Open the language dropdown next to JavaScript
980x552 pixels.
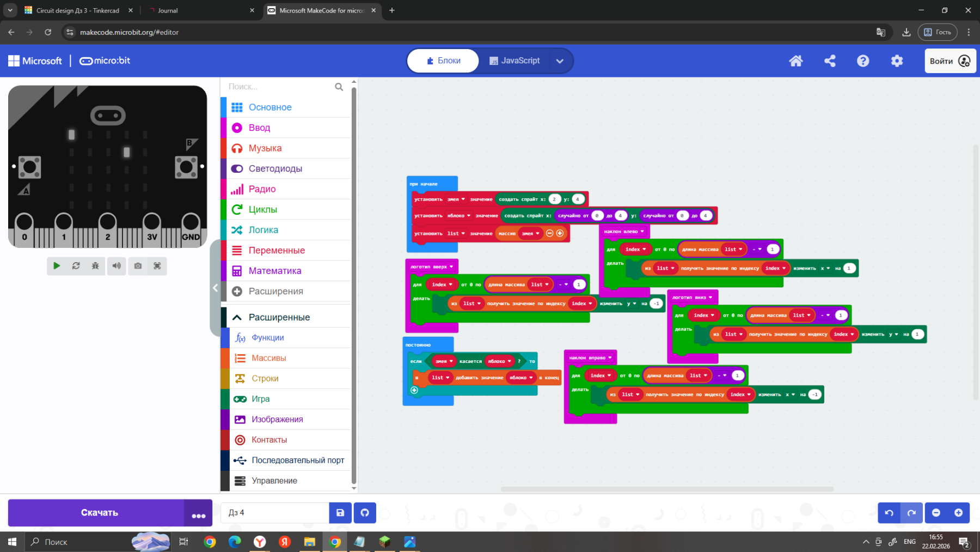560,61
